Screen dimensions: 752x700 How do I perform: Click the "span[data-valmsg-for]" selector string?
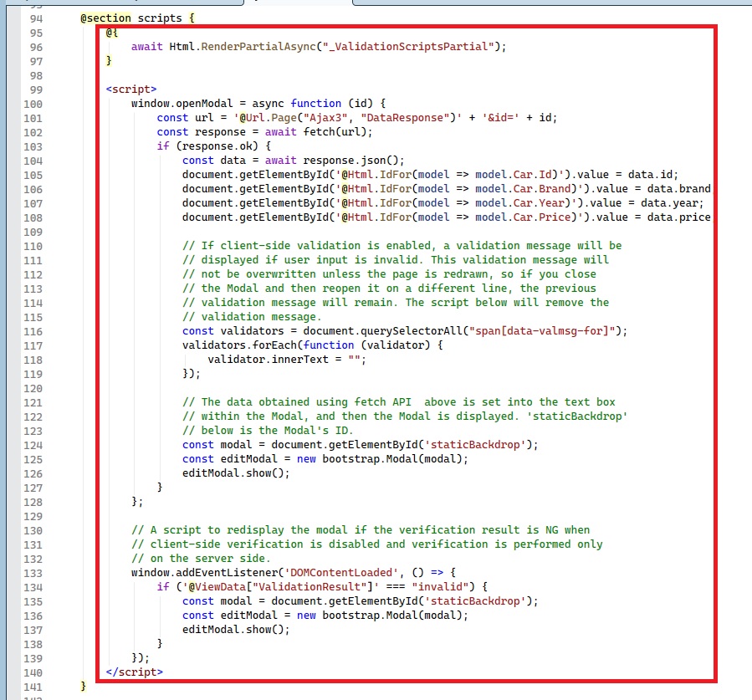tap(542, 331)
